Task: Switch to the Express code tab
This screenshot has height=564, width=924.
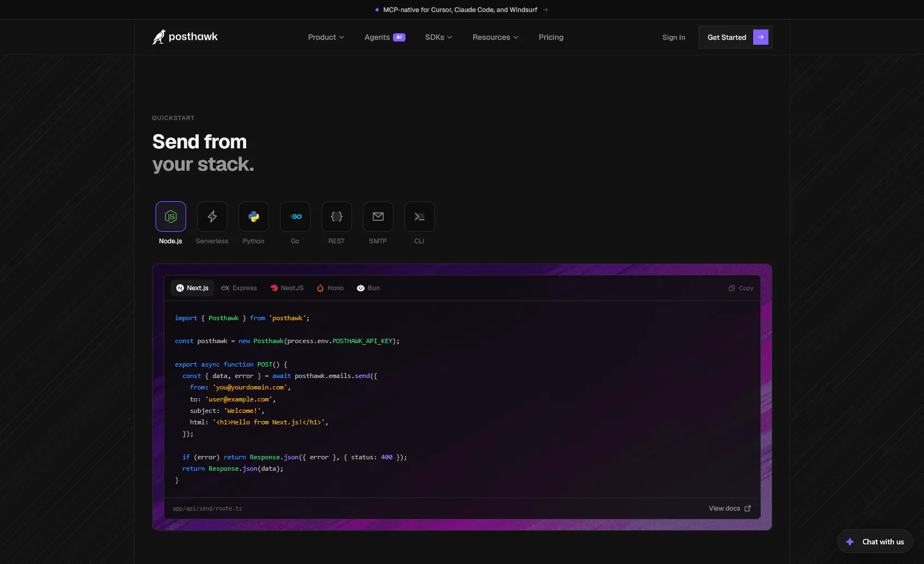Action: (x=239, y=288)
